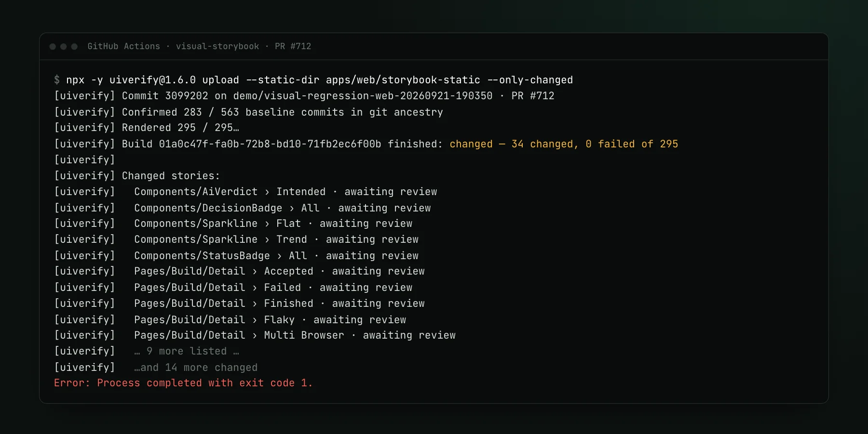Click the "Rendered 295 / 295…" line
Screen dimensions: 868x434
(x=147, y=128)
